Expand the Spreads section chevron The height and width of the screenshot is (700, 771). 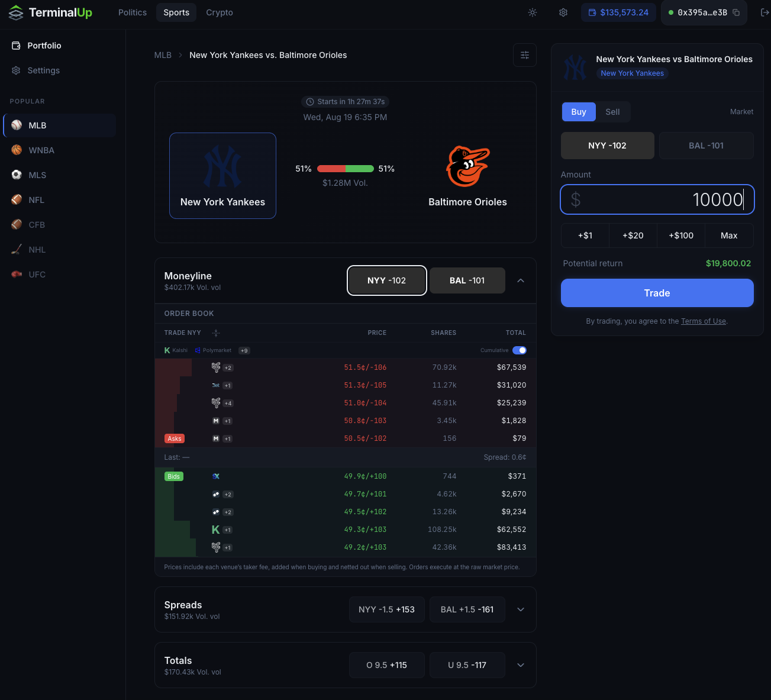(x=521, y=609)
